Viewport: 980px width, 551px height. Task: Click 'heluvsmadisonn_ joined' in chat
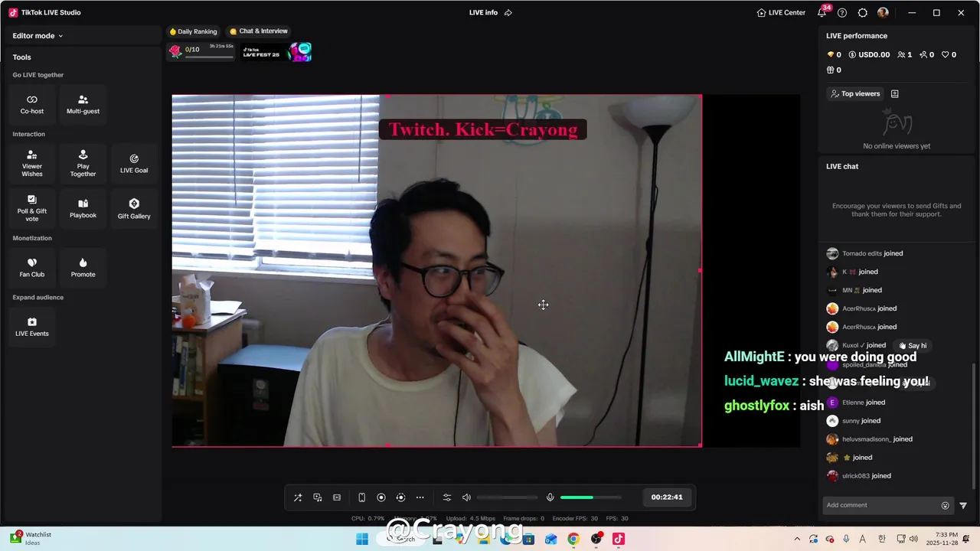(x=877, y=439)
